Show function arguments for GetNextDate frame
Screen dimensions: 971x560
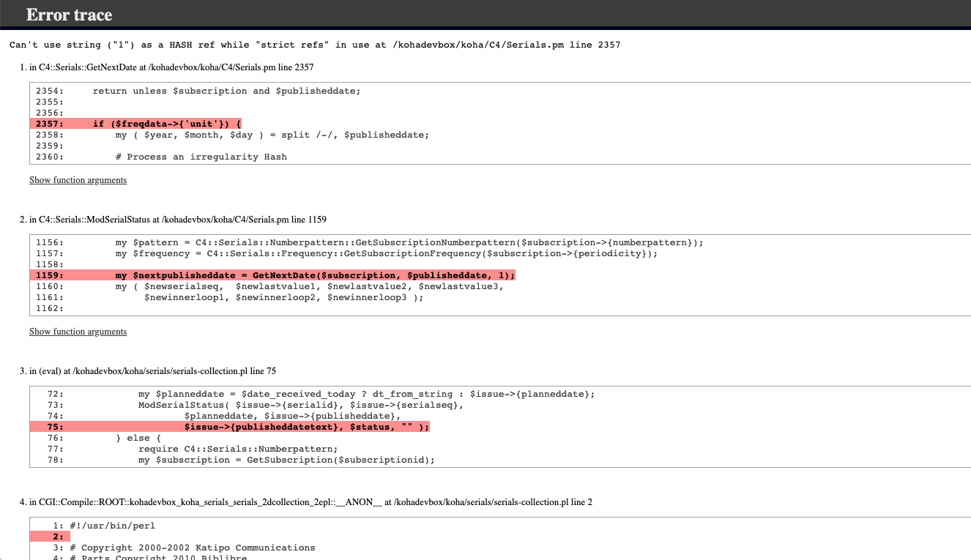click(x=78, y=180)
